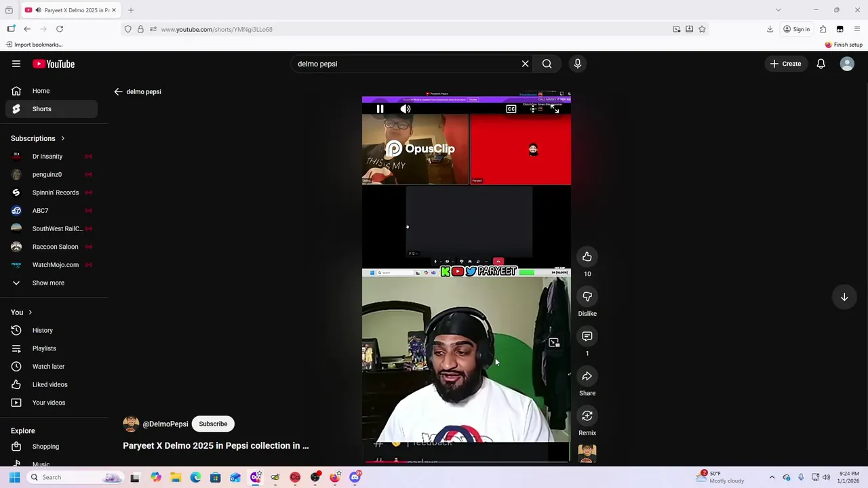868x488 pixels.
Task: Open the YouTube hamburger guide menu
Action: pos(16,64)
